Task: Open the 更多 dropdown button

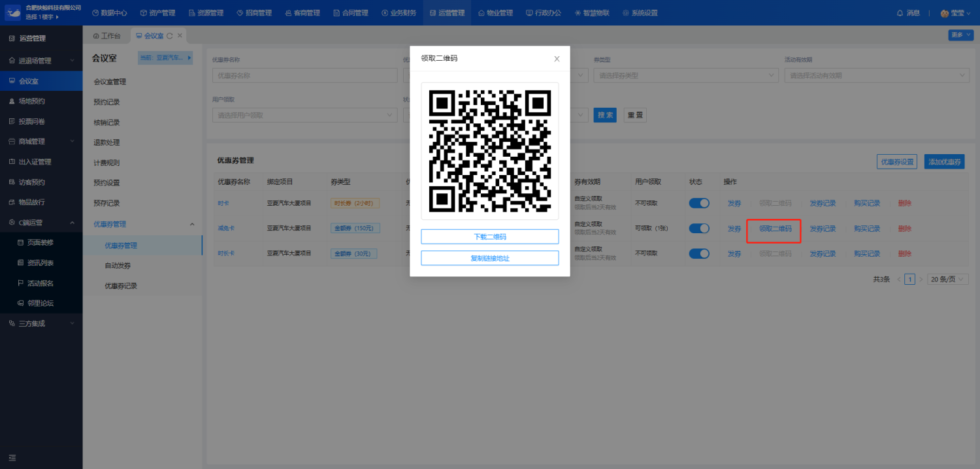Action: click(x=960, y=35)
